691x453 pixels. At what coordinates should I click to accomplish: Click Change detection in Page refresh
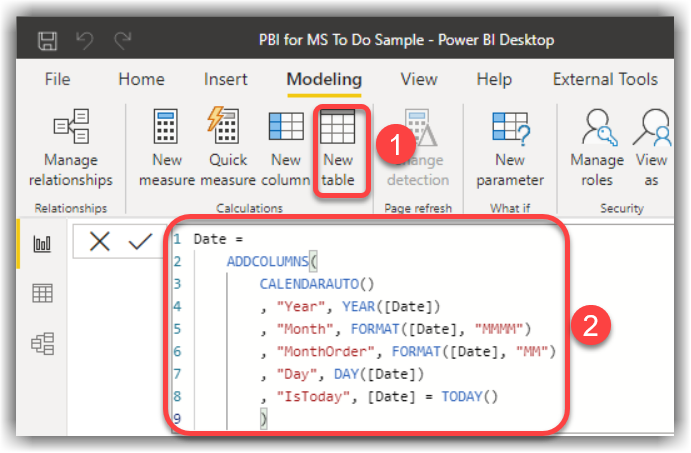click(418, 148)
